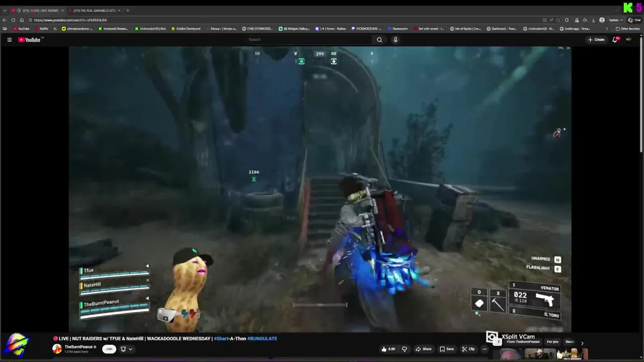Open browser Update menu button

(x=616, y=20)
